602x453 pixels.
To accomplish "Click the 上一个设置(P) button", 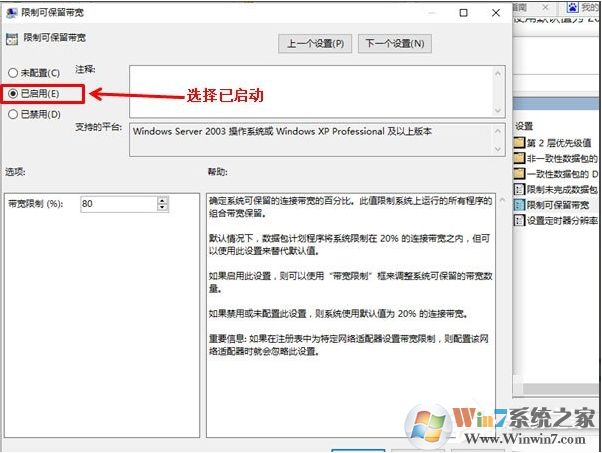I will pyautogui.click(x=315, y=43).
